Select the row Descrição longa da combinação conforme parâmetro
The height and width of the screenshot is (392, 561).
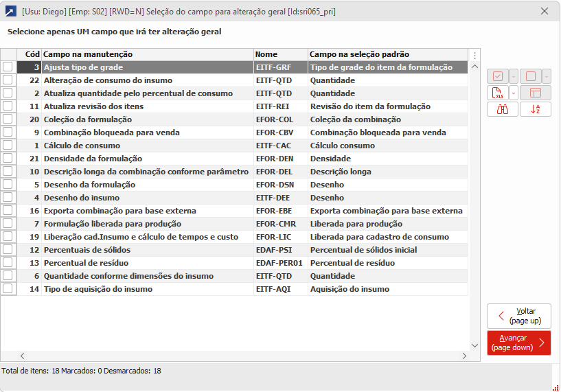[234, 172]
